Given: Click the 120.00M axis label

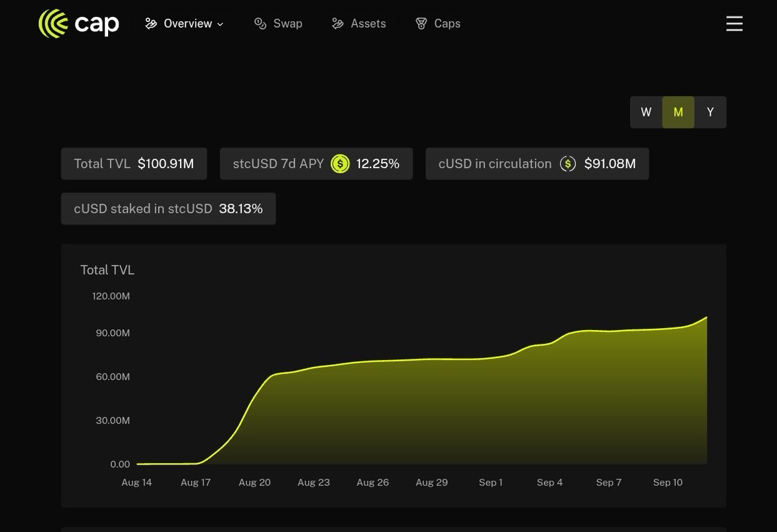Looking at the screenshot, I should 111,296.
